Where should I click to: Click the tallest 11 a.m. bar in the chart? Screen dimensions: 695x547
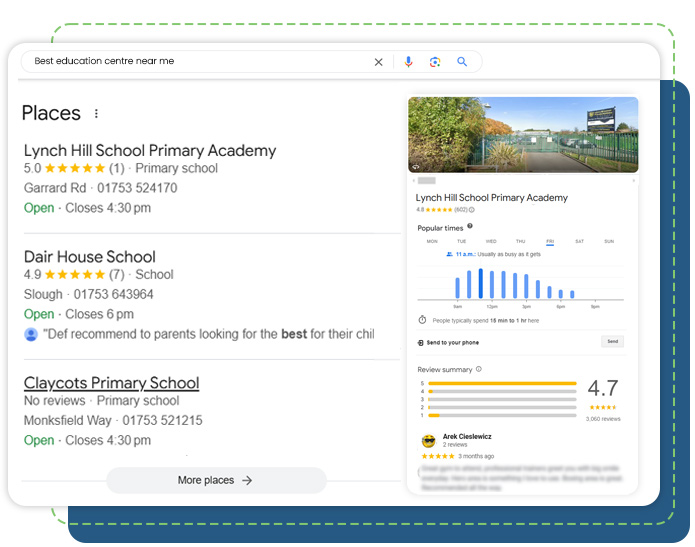[x=480, y=283]
